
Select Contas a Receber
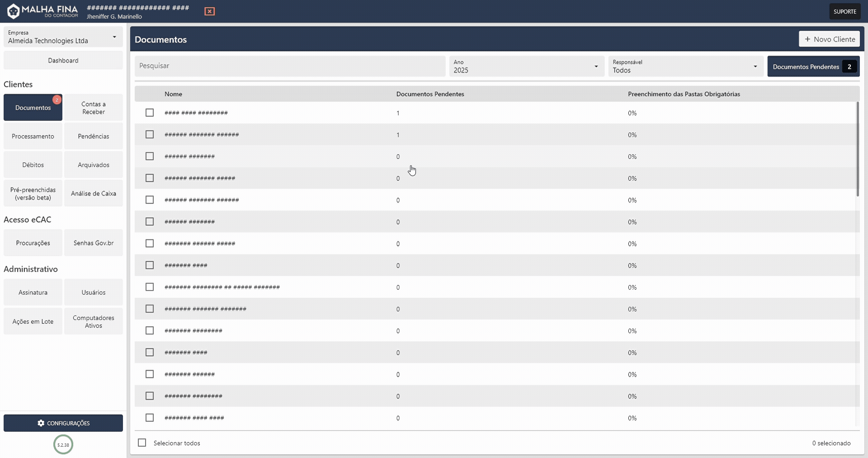(93, 107)
